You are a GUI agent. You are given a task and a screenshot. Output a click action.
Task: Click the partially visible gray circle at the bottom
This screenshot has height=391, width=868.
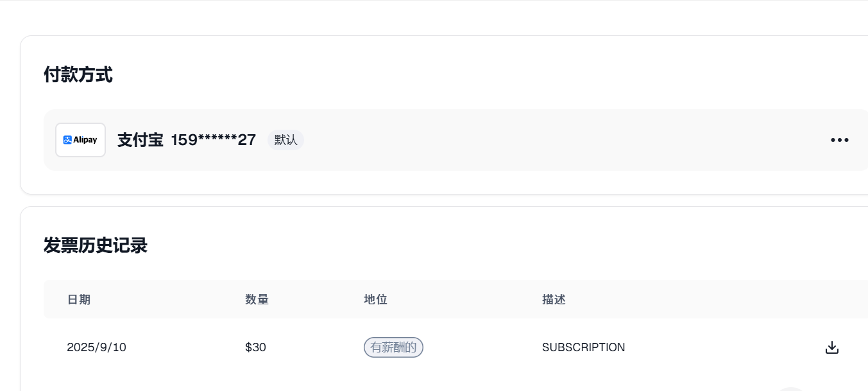(791, 388)
